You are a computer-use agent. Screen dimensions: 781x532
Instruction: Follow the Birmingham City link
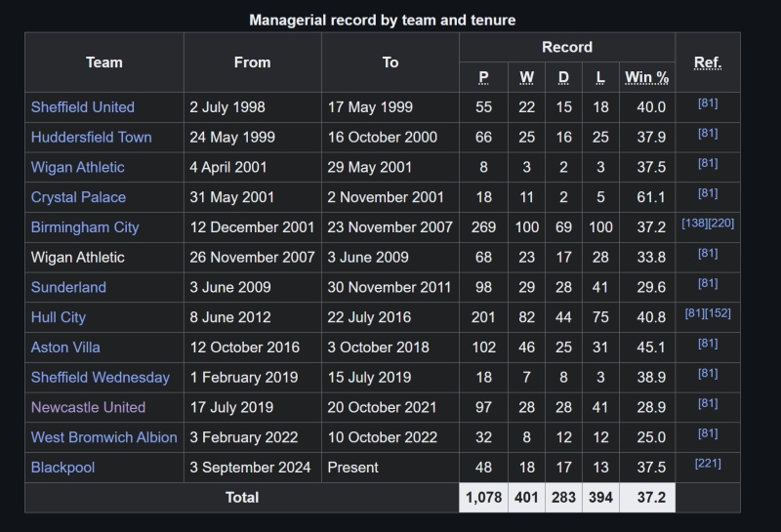point(85,227)
